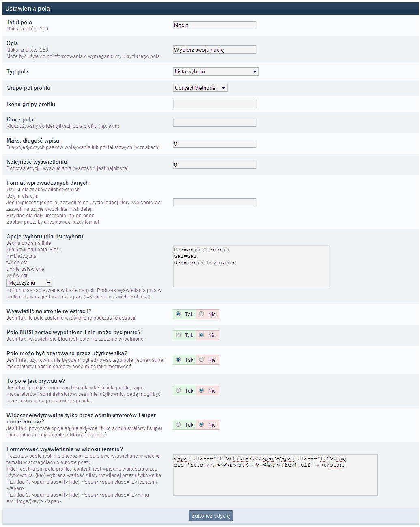
Task: Select 'Nie' for Wyświetlić na stronie rejestracji
Action: click(x=202, y=314)
